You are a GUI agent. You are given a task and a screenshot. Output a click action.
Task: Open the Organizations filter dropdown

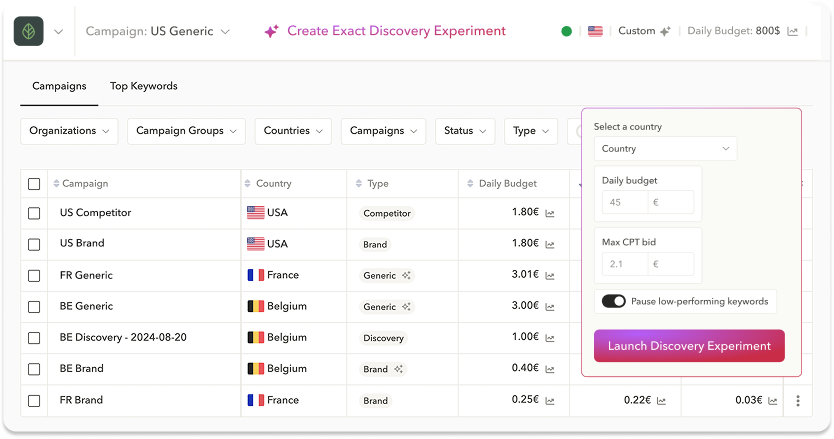click(x=69, y=131)
